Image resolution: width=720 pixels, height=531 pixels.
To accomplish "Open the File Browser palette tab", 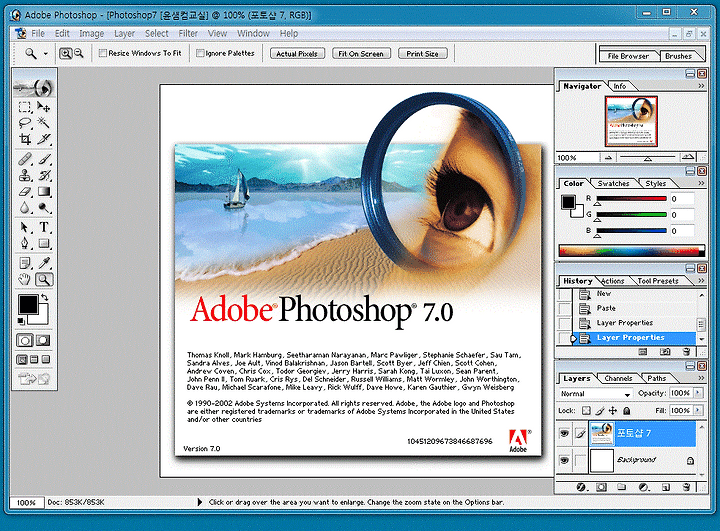I will point(628,56).
